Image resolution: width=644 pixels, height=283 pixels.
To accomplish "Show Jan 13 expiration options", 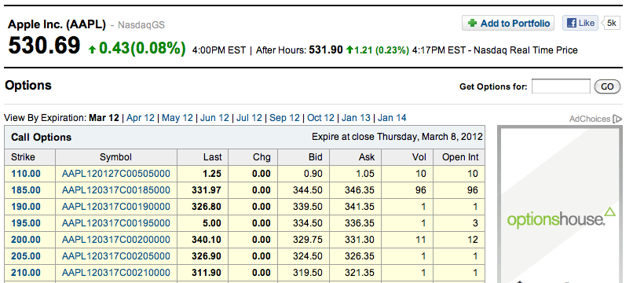I will point(356,118).
